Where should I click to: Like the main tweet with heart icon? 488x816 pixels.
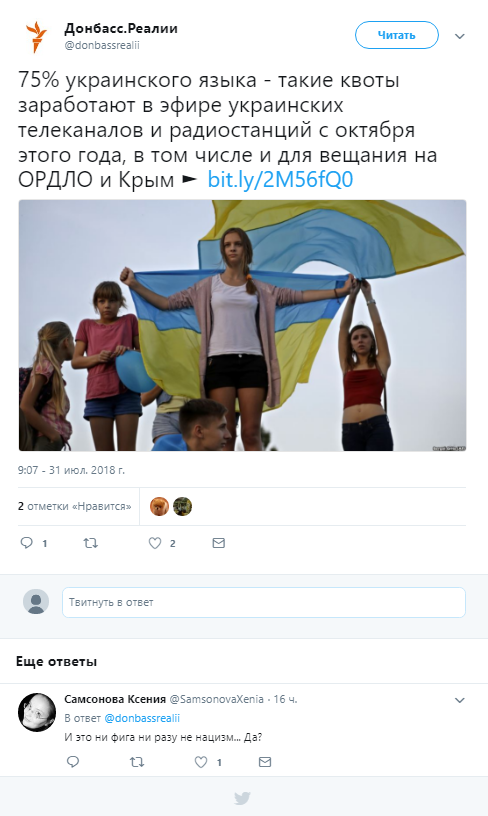[x=155, y=543]
